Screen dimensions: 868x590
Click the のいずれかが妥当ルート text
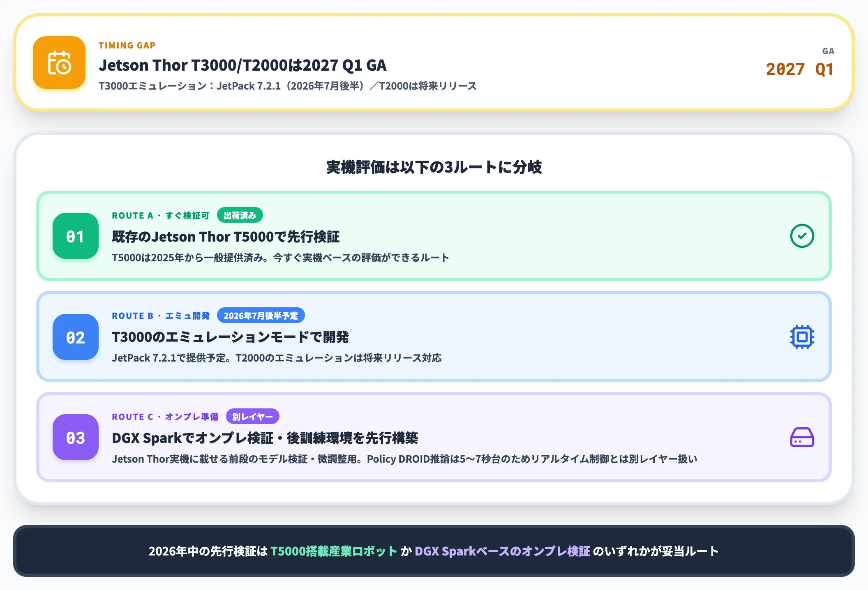click(x=656, y=551)
